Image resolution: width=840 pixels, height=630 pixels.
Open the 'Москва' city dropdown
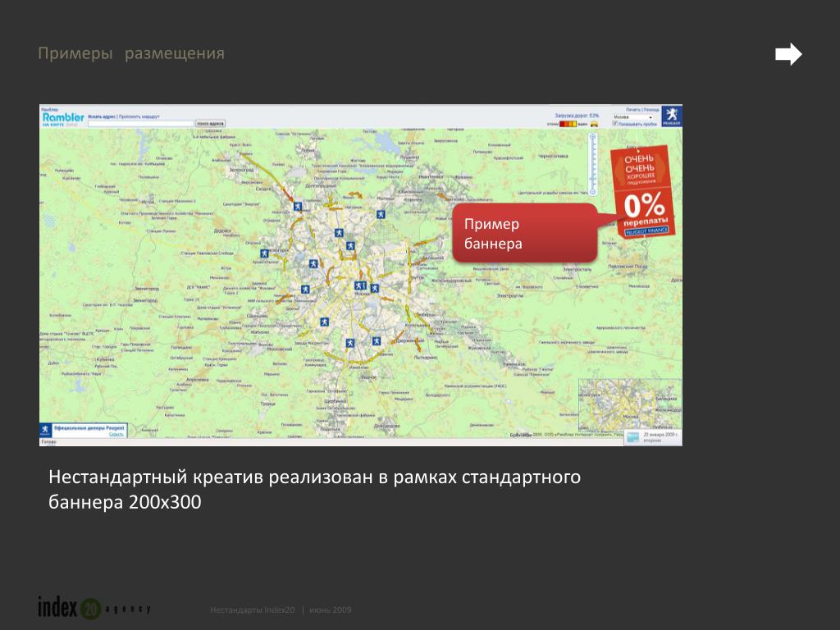pyautogui.click(x=633, y=116)
